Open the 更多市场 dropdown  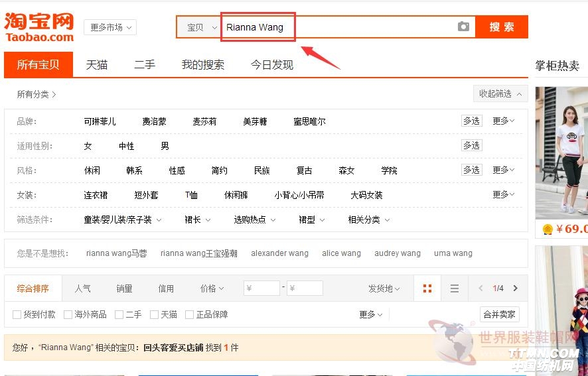point(110,27)
